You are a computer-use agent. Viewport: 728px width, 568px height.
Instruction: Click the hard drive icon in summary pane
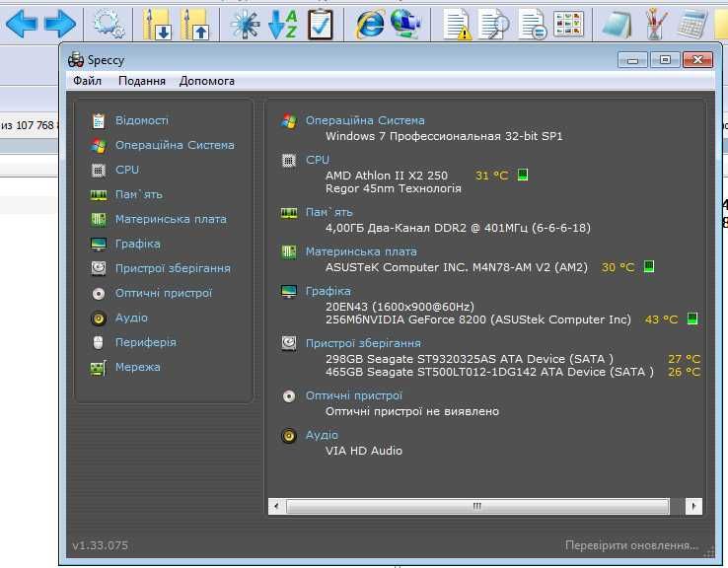coord(289,343)
